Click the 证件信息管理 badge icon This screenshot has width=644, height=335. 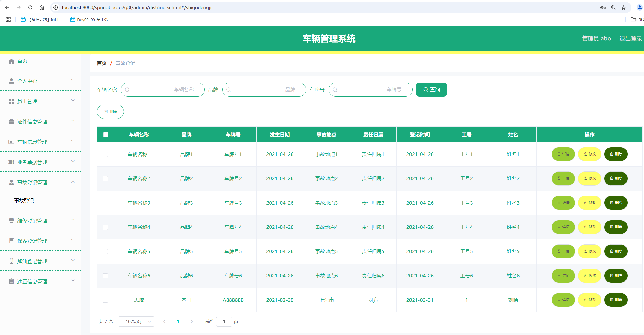(11, 121)
